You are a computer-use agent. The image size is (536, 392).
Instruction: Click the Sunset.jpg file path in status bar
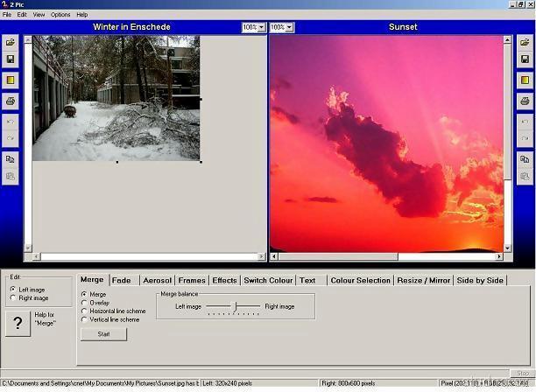(x=100, y=383)
